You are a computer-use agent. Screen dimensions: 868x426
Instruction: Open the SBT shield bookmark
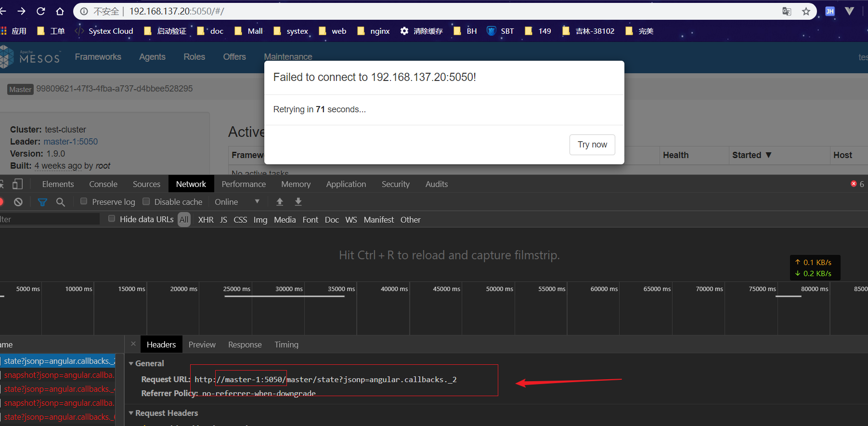(x=500, y=31)
